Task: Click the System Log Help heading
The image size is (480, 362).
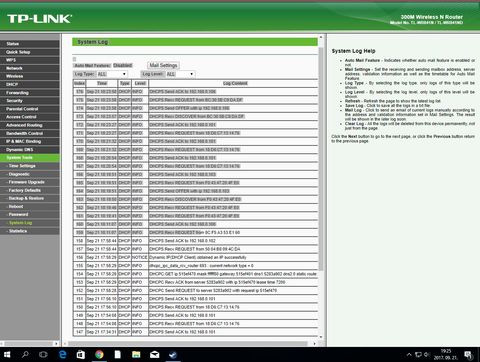Action: coord(353,51)
